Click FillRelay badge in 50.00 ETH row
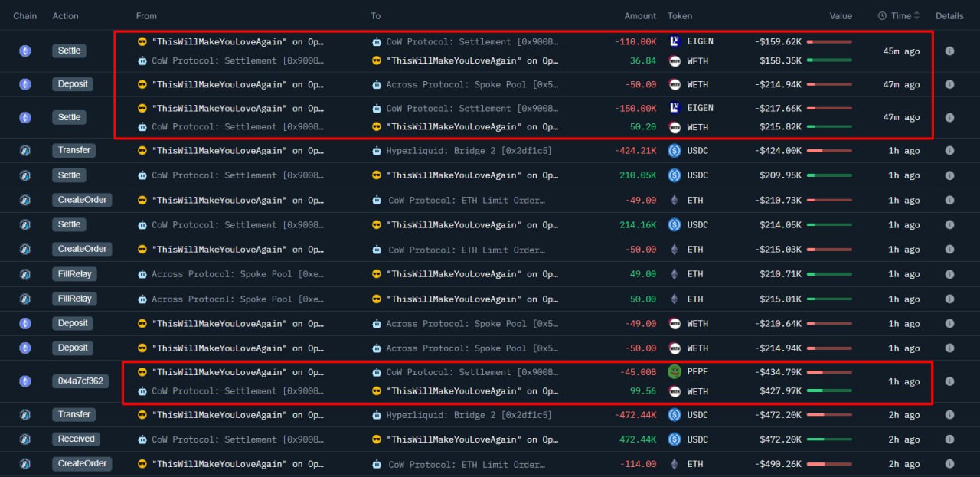980x477 pixels. (75, 299)
